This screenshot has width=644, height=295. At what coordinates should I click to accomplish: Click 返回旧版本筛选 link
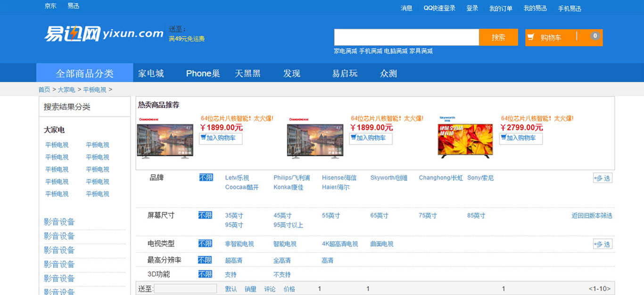tap(592, 216)
